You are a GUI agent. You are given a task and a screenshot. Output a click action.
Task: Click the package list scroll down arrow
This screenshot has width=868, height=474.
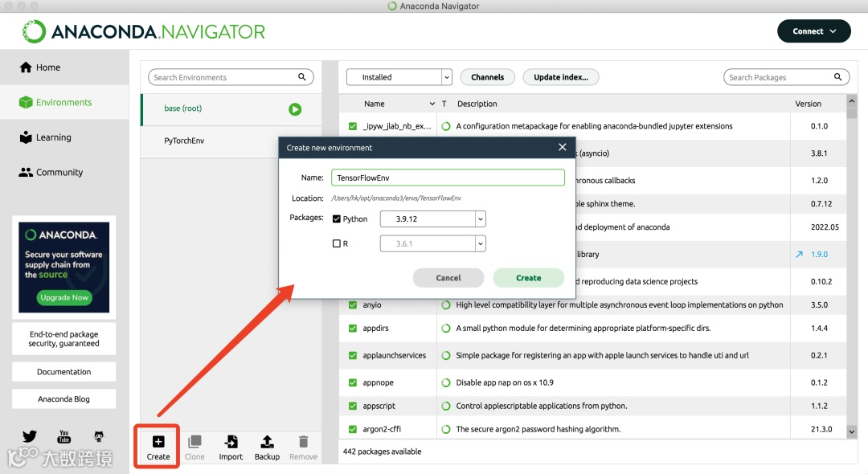(x=851, y=432)
